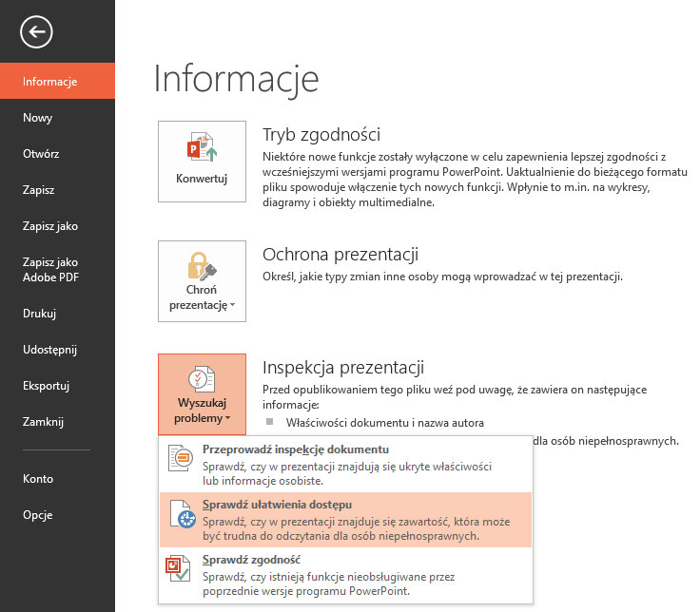
Task: Open Eksportuj in the sidebar
Action: [x=46, y=386]
